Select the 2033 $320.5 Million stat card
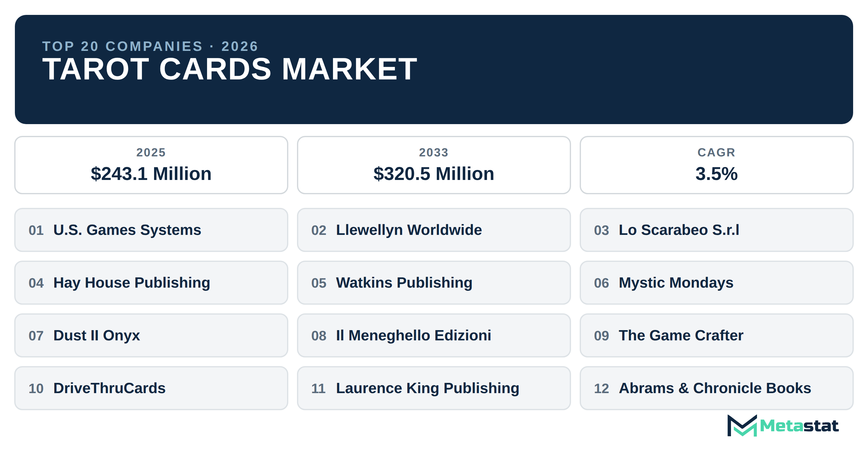Image resolution: width=868 pixels, height=453 pixels. [434, 165]
